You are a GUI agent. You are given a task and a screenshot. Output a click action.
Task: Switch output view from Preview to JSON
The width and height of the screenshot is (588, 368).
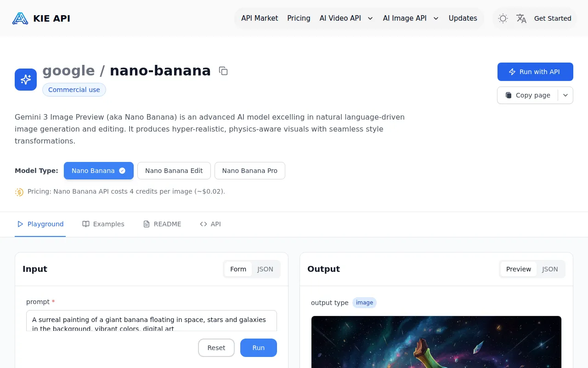pos(550,269)
